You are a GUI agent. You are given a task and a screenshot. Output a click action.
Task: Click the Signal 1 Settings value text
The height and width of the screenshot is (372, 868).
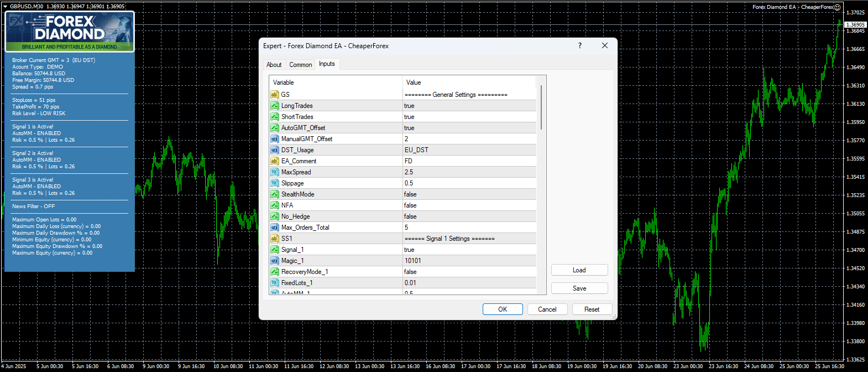449,239
